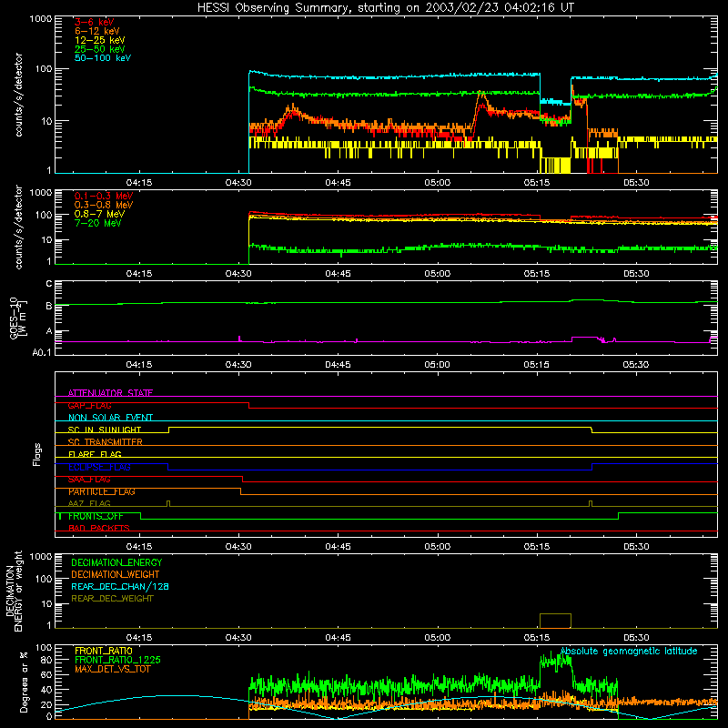
Task: Click the REAR_DEC_CHAN/128 legend entry
Action: (x=120, y=586)
